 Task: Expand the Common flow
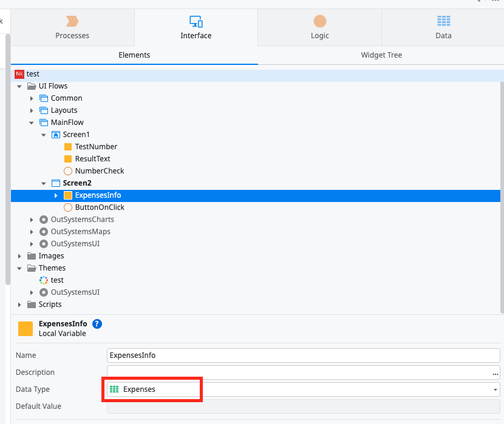[32, 98]
